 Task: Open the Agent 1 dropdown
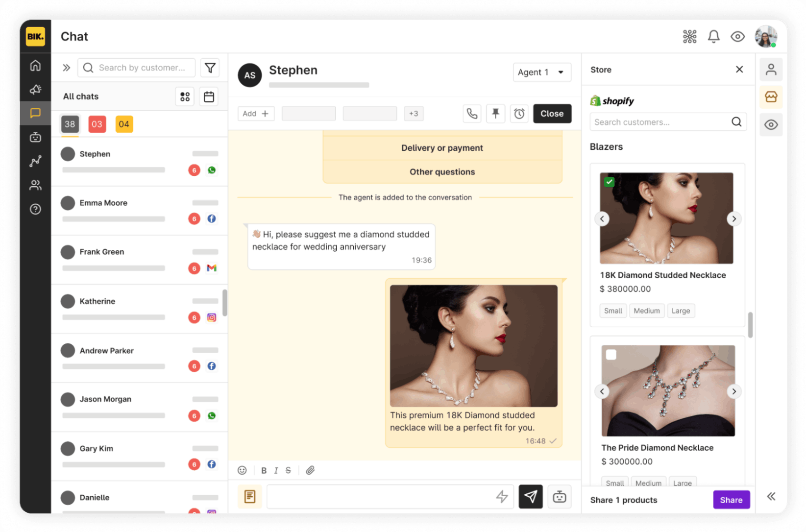point(541,73)
